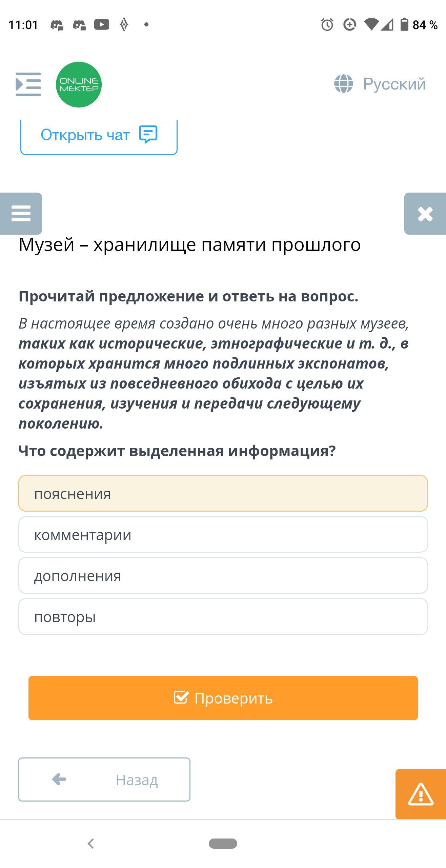Click the «Проверить» check button
The width and height of the screenshot is (446, 868).
point(223,698)
